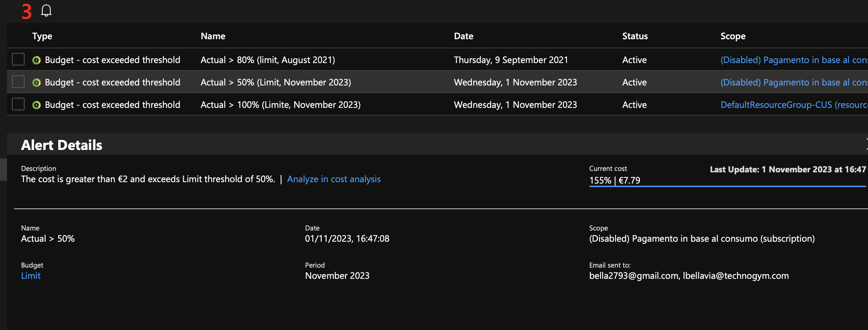Image resolution: width=868 pixels, height=330 pixels.
Task: Click budget icon on 80% August 2021 alert
Action: [36, 60]
